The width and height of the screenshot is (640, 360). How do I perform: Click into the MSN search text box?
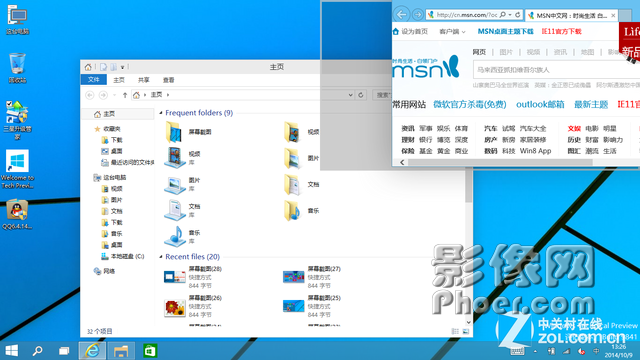point(556,69)
